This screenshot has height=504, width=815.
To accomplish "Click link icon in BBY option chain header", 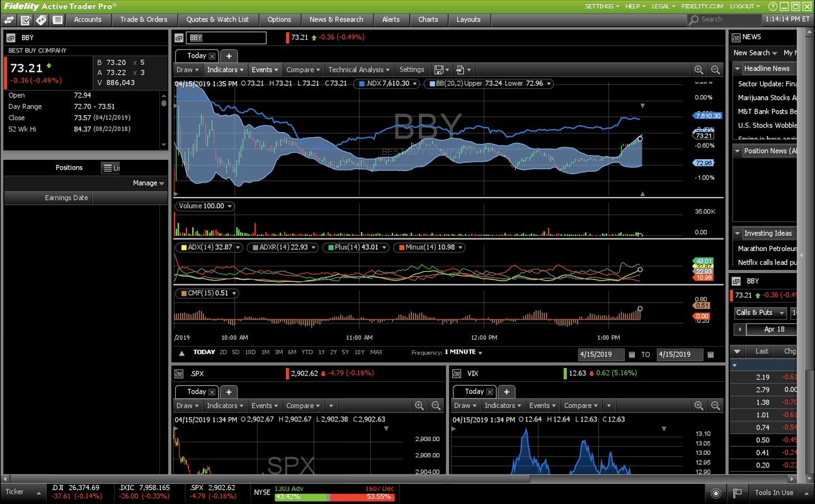I will pos(736,281).
